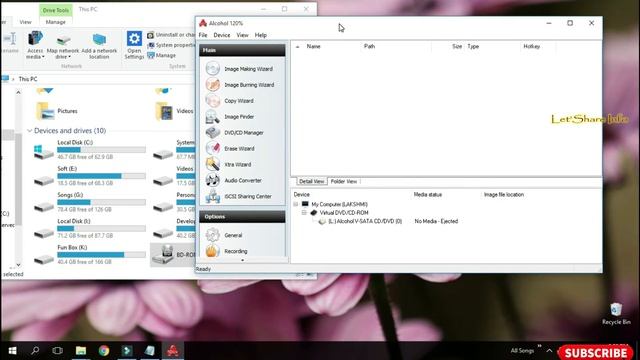This screenshot has height=360, width=640.
Task: Select Fun Box (K:) drive
Action: (90, 255)
